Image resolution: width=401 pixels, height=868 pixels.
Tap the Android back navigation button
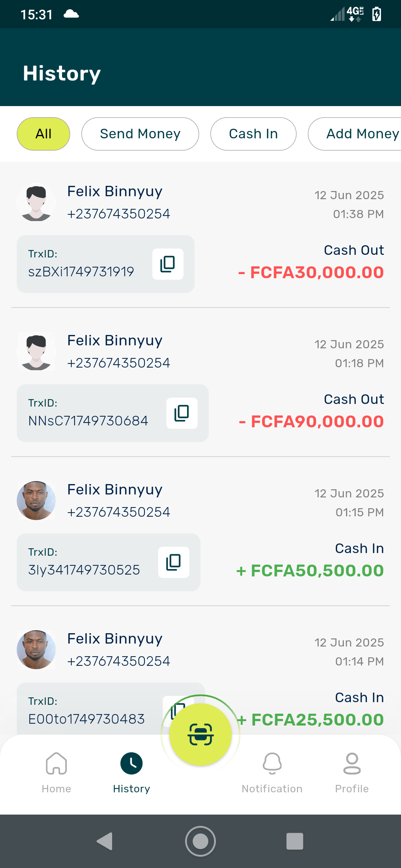pos(105,841)
